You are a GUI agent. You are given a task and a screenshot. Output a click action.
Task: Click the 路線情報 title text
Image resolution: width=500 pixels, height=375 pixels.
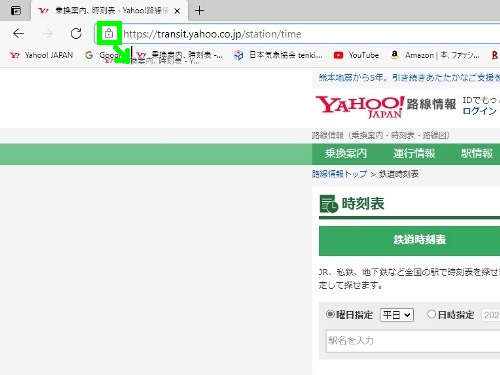[x=431, y=104]
